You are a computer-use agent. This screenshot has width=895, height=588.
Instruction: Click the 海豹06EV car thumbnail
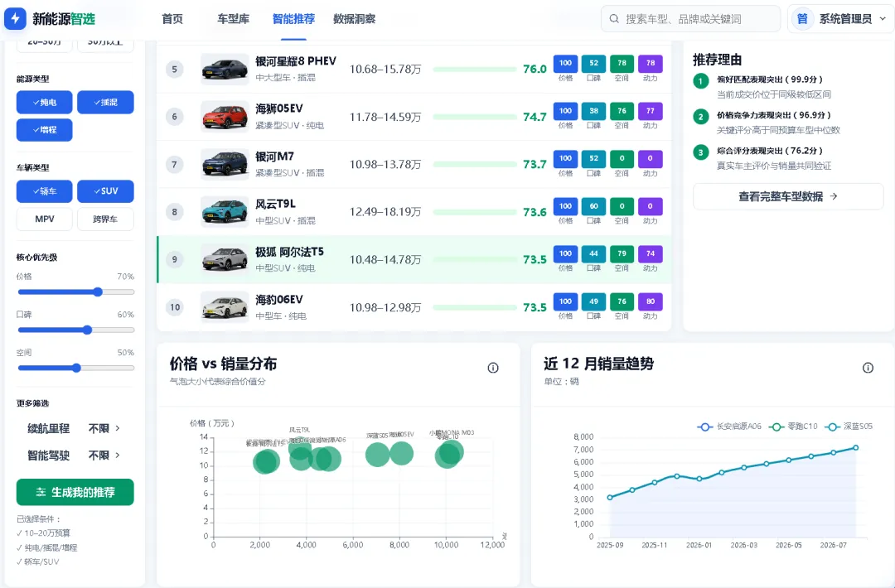tap(225, 306)
